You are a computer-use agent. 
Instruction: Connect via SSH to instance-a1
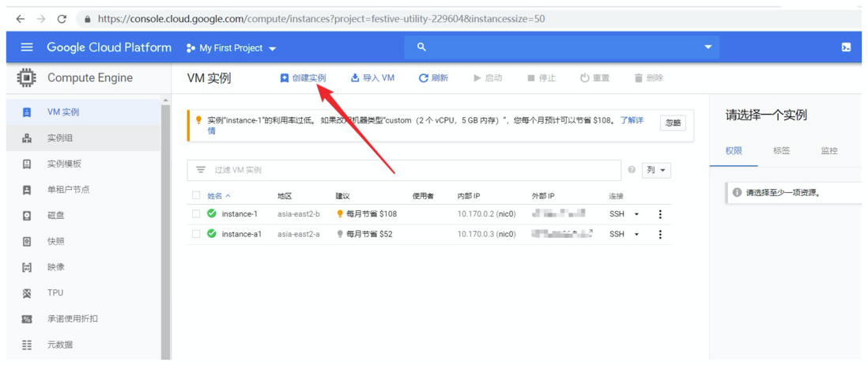point(617,234)
